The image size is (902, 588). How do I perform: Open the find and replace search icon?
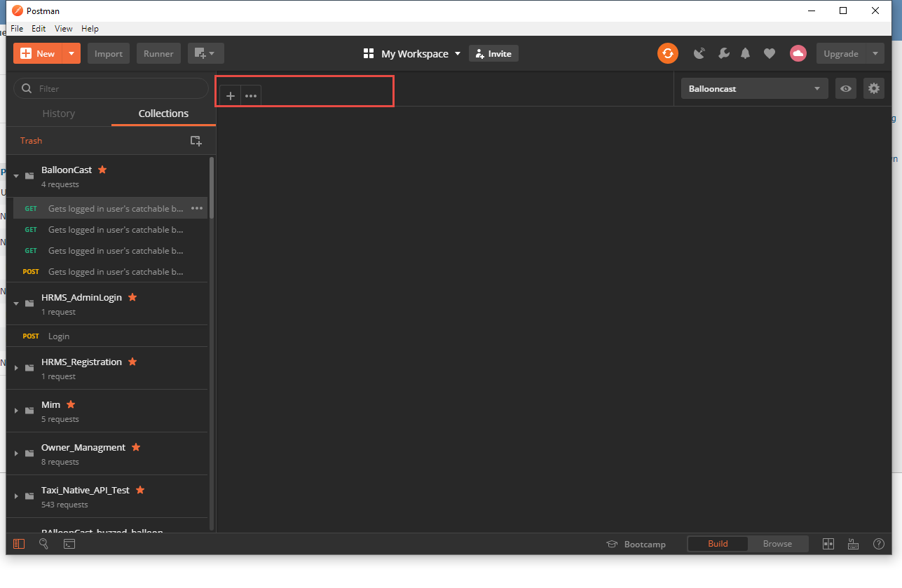click(44, 544)
